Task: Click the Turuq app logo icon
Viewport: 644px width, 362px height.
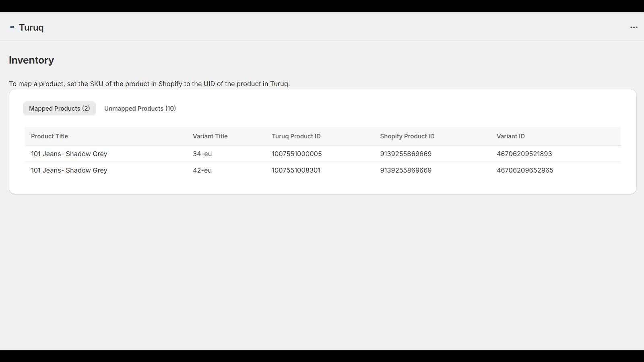Action: [12, 27]
